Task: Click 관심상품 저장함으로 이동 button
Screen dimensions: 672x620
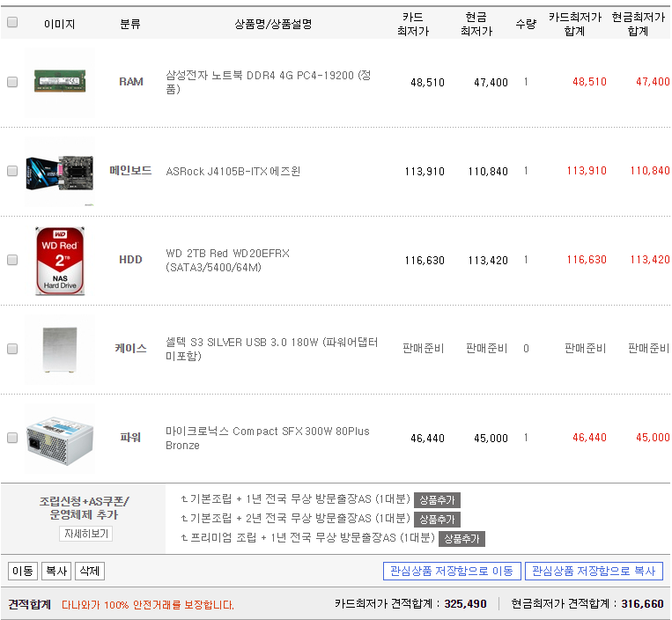Action: pos(452,572)
